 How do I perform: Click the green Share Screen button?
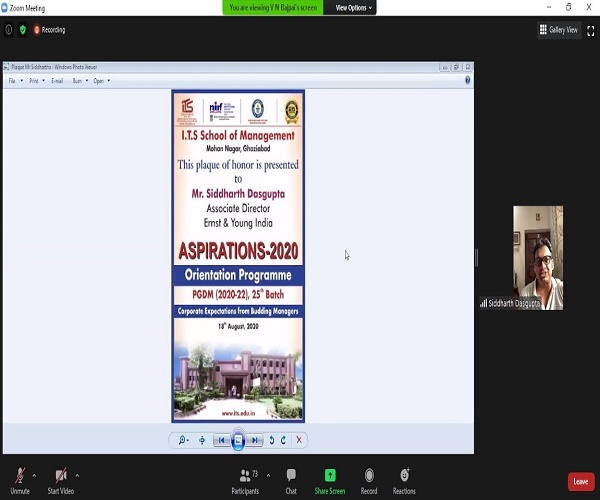tap(330, 481)
